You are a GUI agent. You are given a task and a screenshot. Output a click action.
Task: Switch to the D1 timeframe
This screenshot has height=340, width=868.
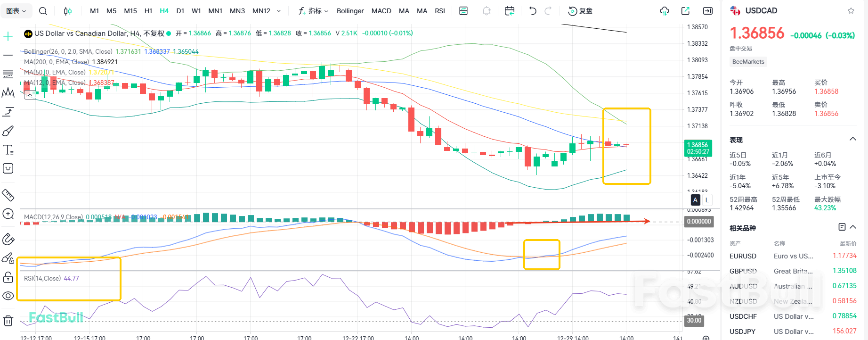(180, 11)
